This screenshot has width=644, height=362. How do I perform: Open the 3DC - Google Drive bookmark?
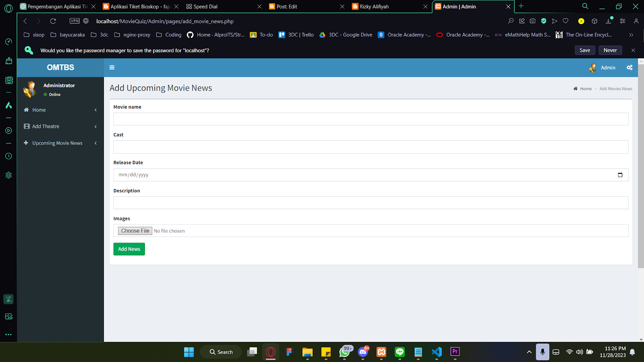tap(346, 35)
